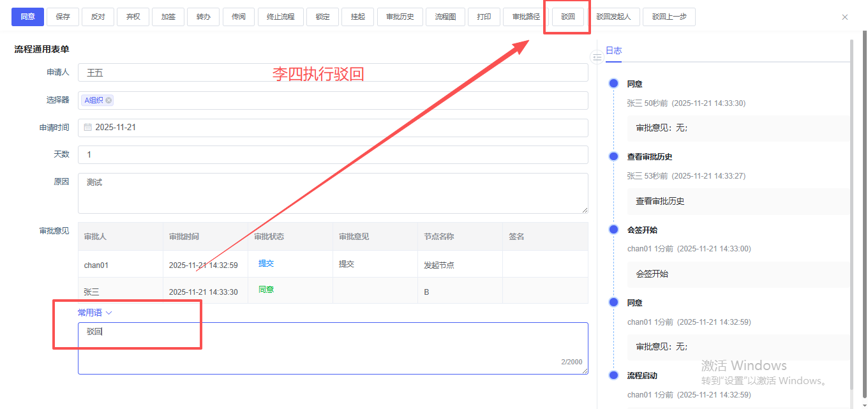Select 驳回上一步 in the toolbar

(x=669, y=17)
